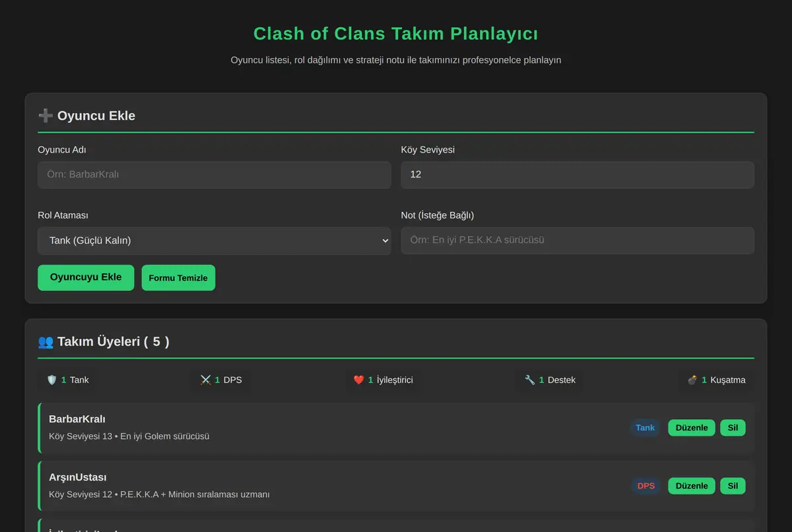Click the '1 İyileştirici' role counter text
792x532 pixels.
coord(391,380)
